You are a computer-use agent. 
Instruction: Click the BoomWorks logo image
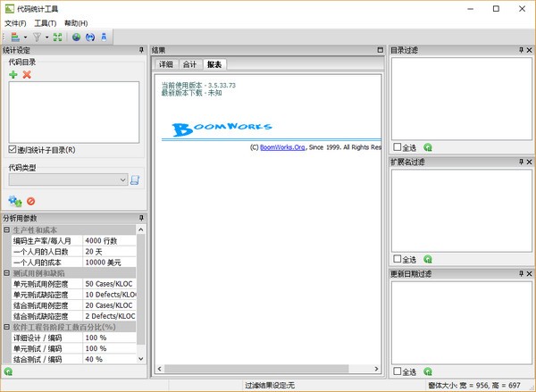pyautogui.click(x=222, y=129)
